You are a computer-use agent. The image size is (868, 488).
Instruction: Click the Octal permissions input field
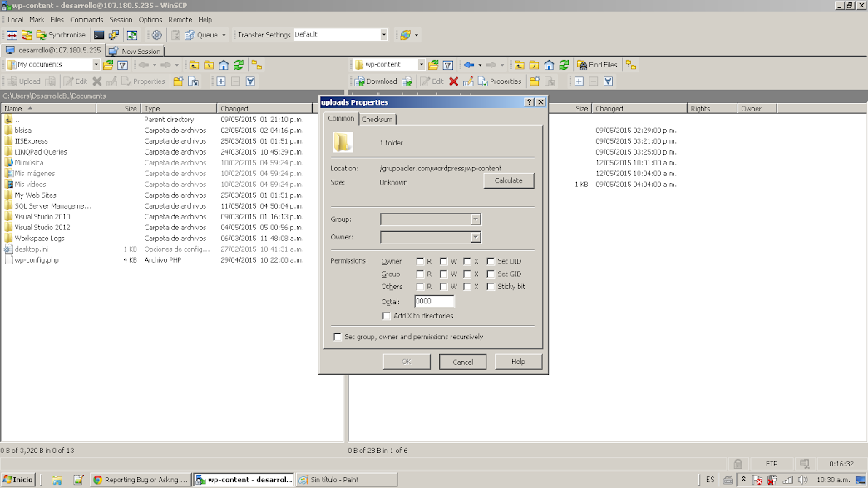point(434,302)
